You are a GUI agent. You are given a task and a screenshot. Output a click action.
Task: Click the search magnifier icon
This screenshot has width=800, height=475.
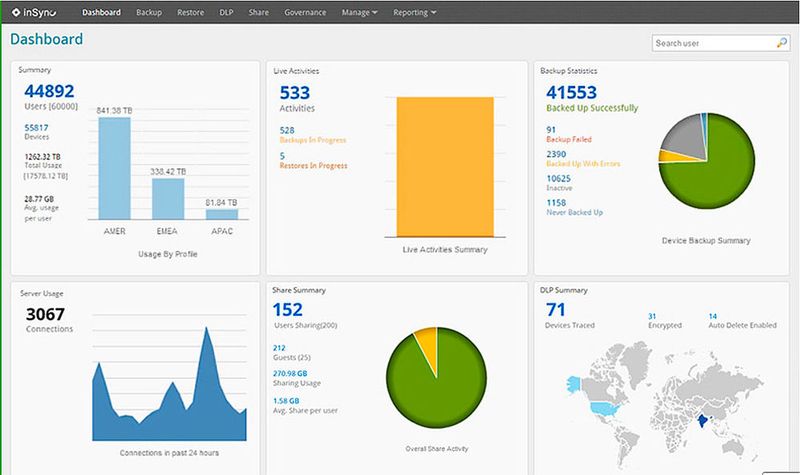click(782, 43)
